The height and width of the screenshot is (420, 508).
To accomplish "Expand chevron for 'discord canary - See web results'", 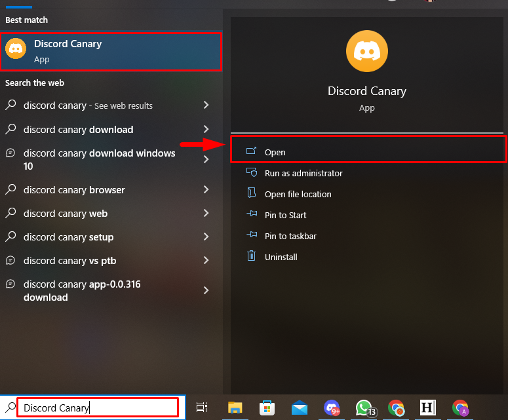I will (x=206, y=105).
